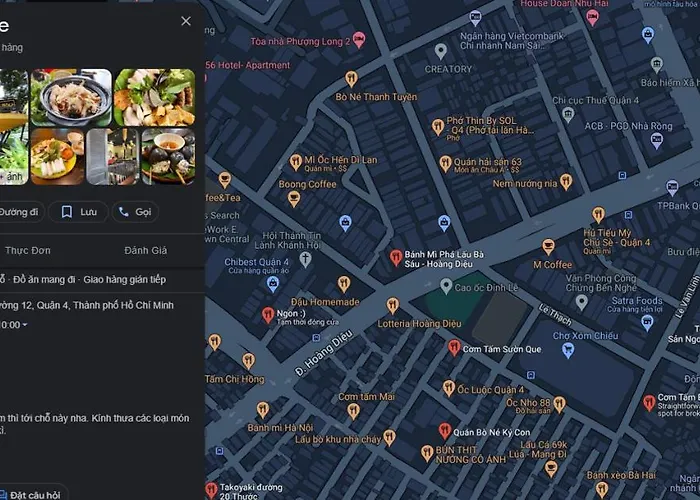Click Hủ Tiếu Mỹ Chú Sè restaurant pin
Viewport: 700px width, 500px height.
pyautogui.click(x=598, y=215)
